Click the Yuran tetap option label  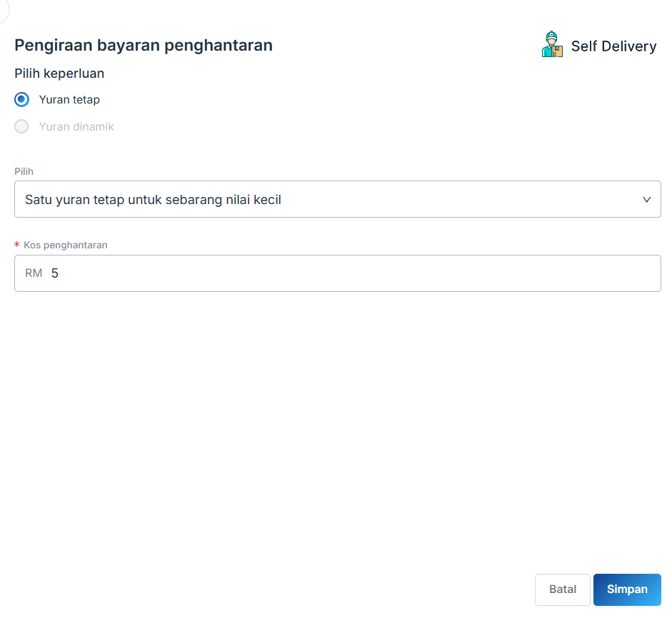point(69,100)
